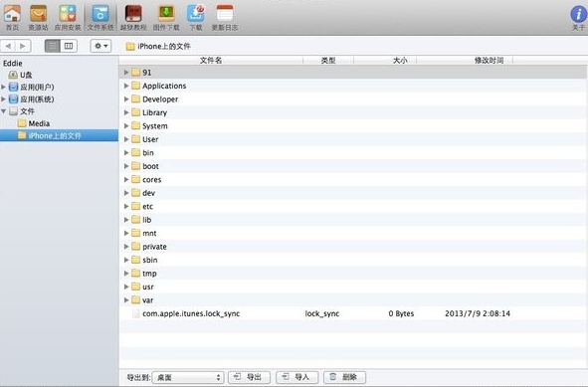The image size is (588, 387).
Task: Switch to list view mode
Action: (x=53, y=46)
